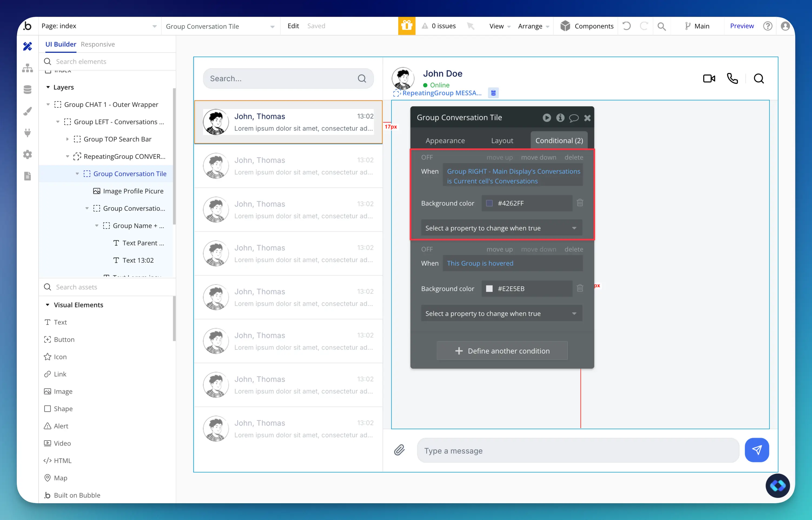Click Define another condition button
Screen dimensions: 812x520
[x=502, y=351]
